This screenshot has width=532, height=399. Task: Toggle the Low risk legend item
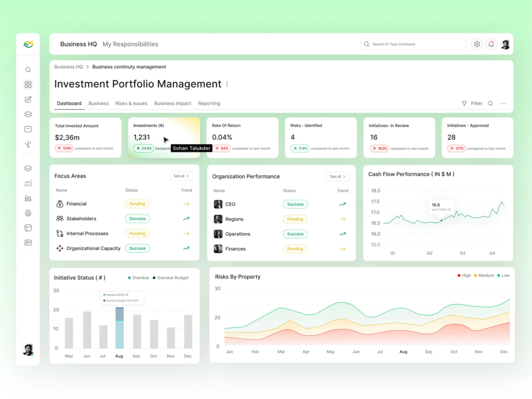pos(503,275)
